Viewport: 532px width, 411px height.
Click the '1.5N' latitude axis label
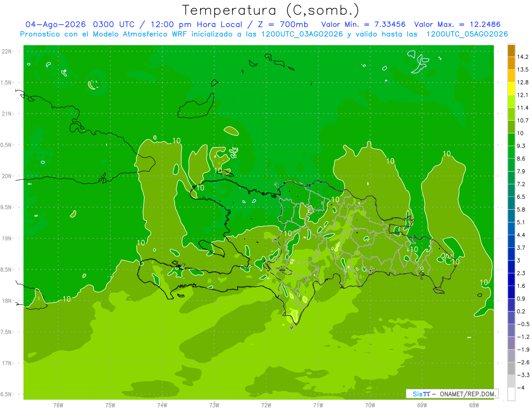[7, 82]
